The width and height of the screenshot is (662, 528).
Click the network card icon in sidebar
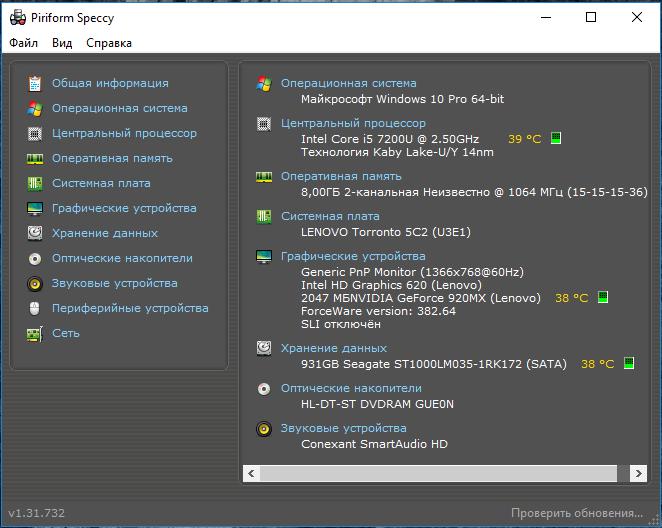(x=35, y=333)
